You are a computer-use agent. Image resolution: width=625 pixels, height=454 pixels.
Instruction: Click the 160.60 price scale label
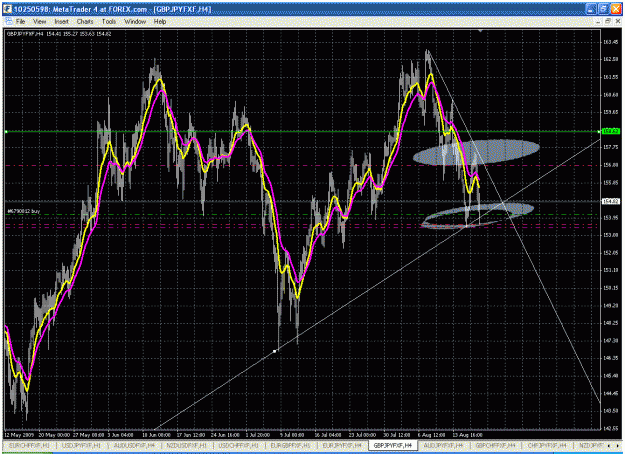pyautogui.click(x=611, y=95)
